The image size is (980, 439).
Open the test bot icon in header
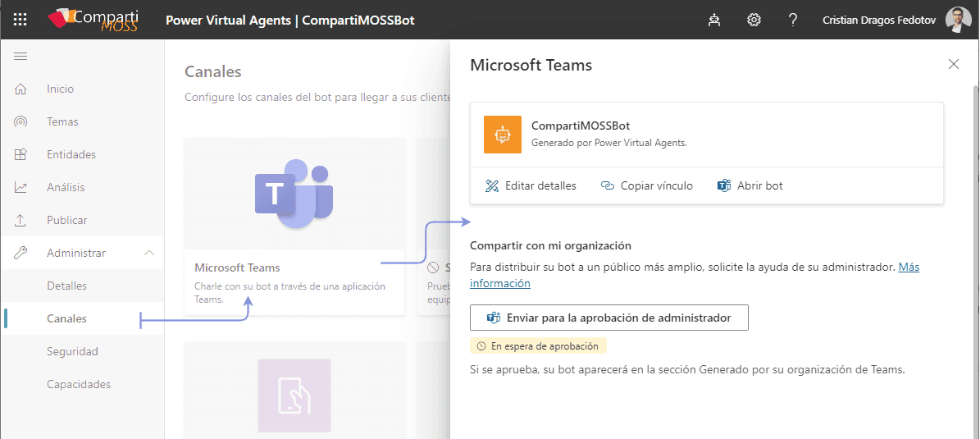[x=713, y=20]
